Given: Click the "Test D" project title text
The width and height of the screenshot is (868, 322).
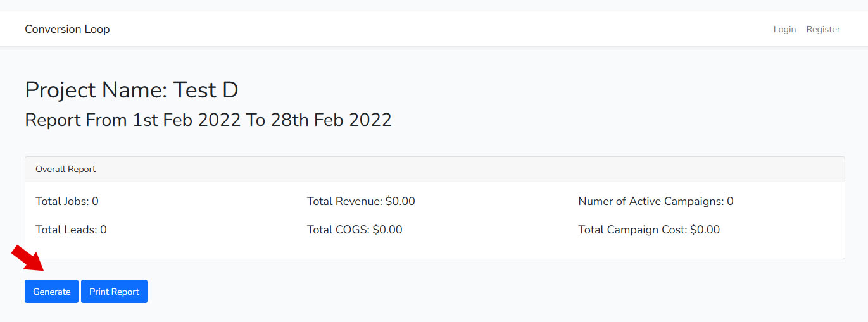Looking at the screenshot, I should click(x=206, y=90).
